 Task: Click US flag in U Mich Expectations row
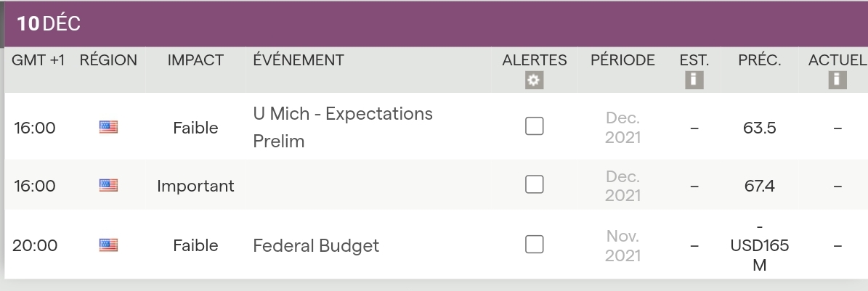(108, 128)
